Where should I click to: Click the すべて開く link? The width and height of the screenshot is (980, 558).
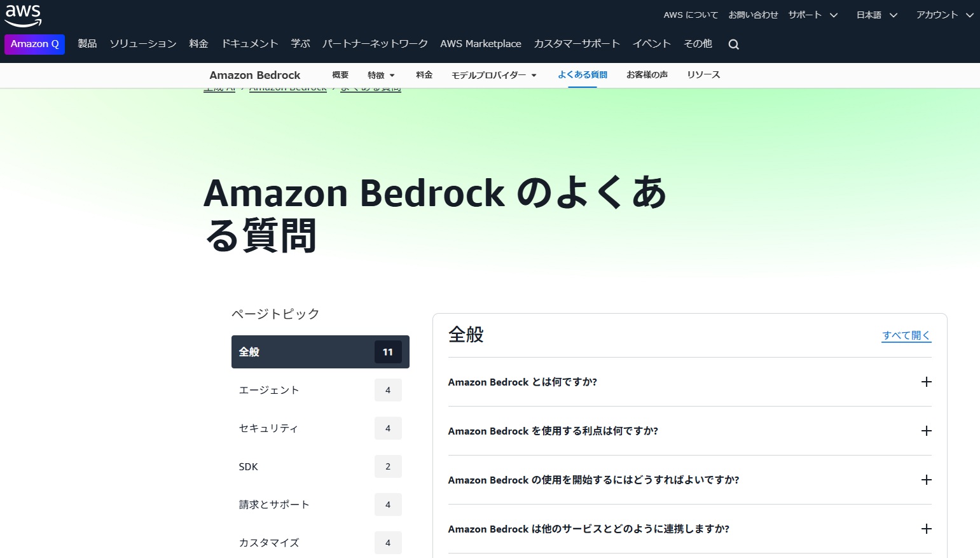tap(906, 335)
